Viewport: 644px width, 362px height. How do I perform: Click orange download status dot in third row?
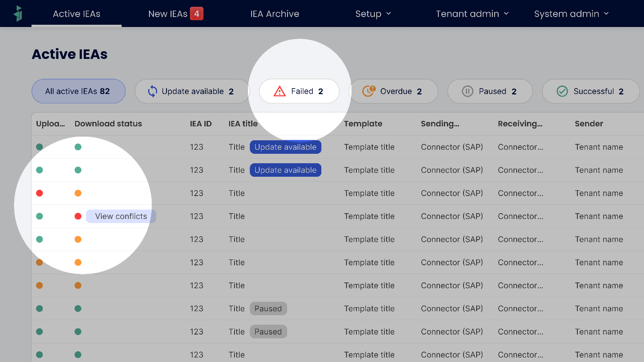(x=78, y=193)
